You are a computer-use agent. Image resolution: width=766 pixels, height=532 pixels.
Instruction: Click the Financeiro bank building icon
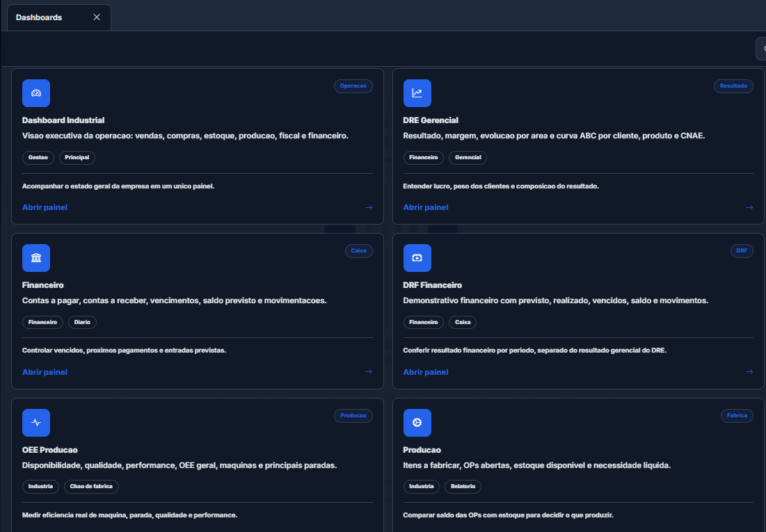coord(36,258)
